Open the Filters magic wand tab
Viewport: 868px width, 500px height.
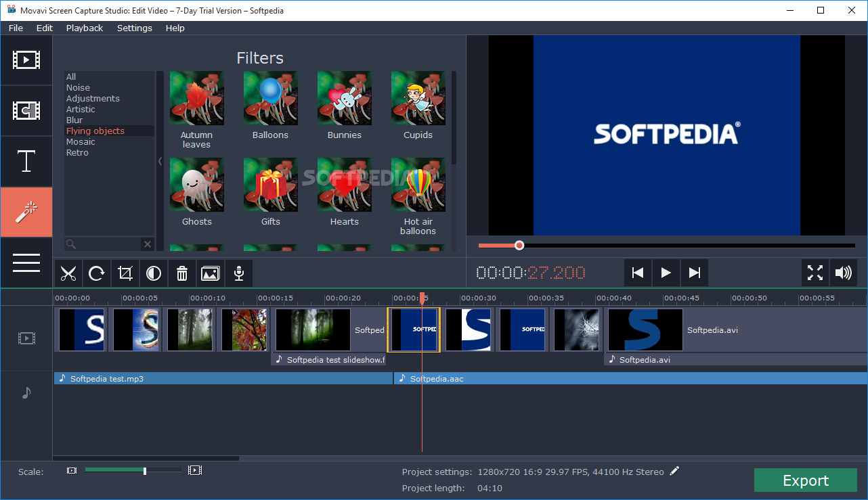pos(26,212)
